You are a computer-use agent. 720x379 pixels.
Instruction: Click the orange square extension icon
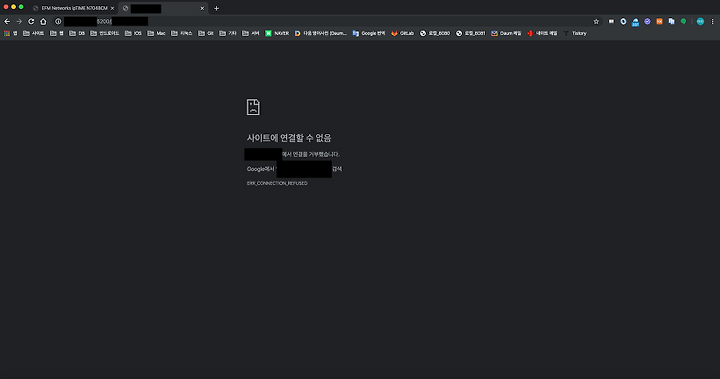click(659, 21)
